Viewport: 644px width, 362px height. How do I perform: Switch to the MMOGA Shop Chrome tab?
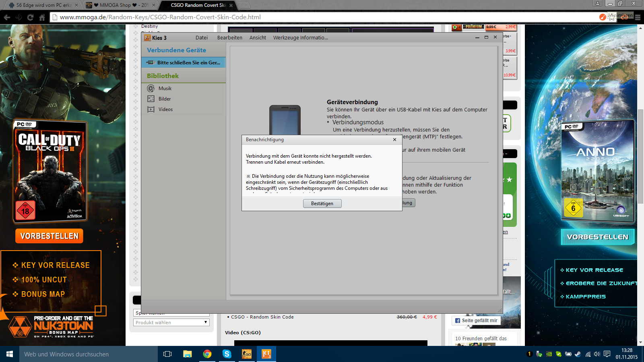(x=120, y=5)
